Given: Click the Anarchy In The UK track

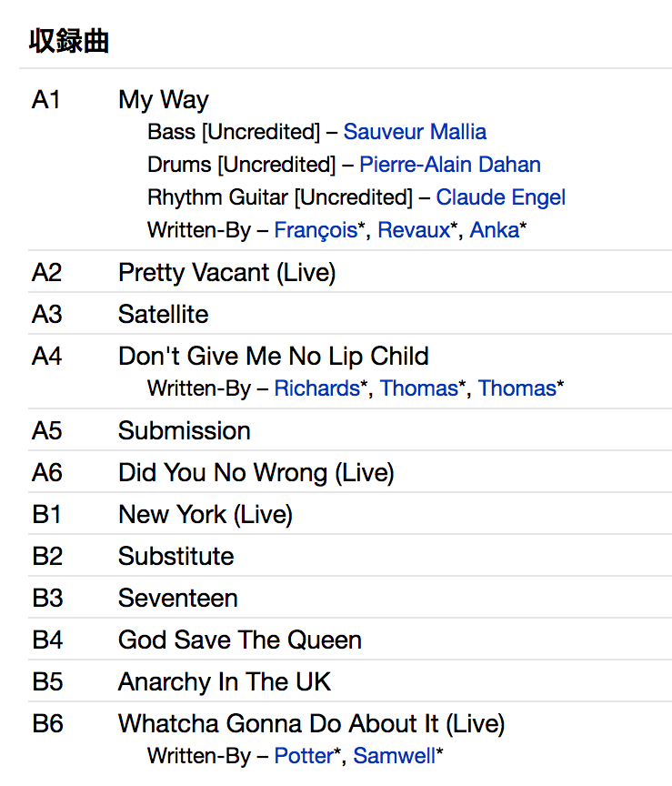Looking at the screenshot, I should click(x=225, y=681).
